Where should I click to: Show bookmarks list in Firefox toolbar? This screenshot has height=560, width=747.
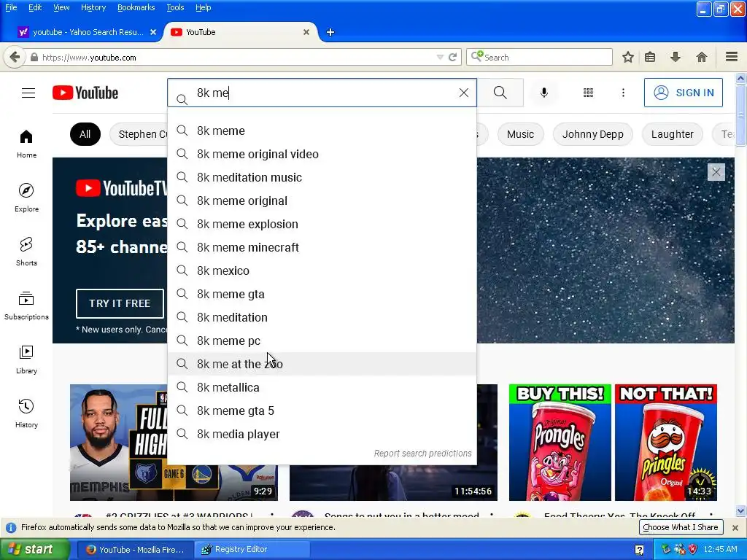(650, 57)
